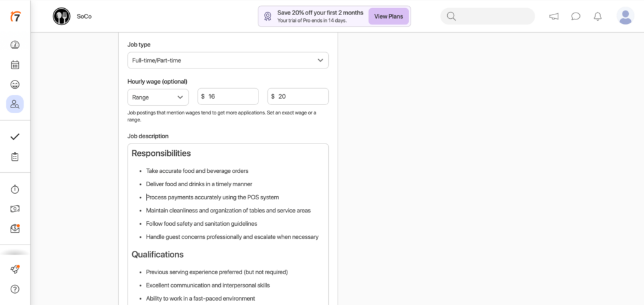The height and width of the screenshot is (305, 644).
Task: Open the hourly wage Range dropdown
Action: coord(158,97)
